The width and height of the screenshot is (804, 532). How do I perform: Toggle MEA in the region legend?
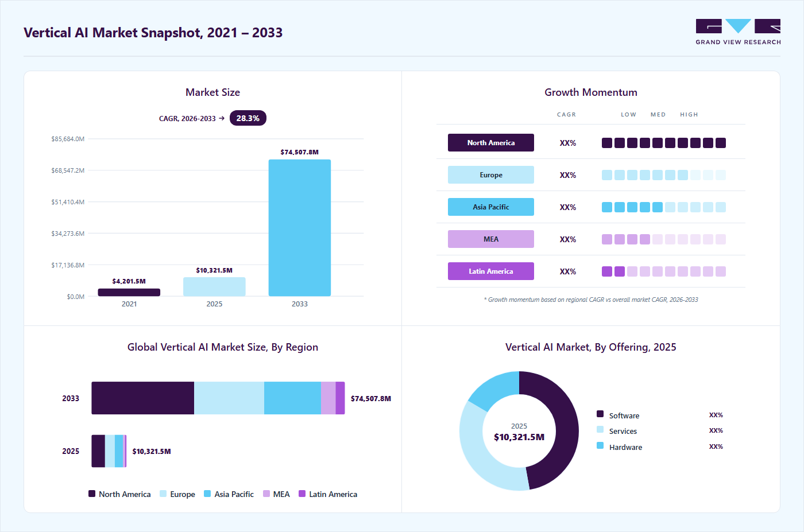tap(276, 494)
